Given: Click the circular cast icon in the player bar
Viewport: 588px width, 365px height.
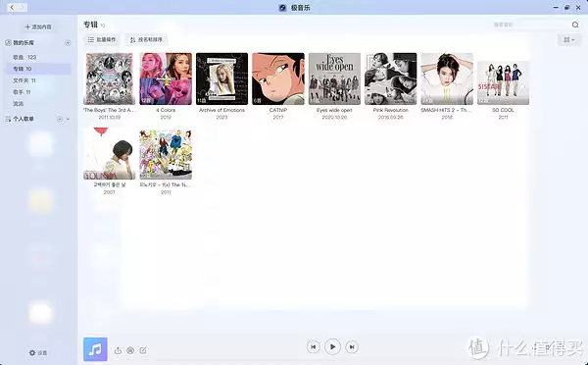Looking at the screenshot, I should tap(130, 350).
